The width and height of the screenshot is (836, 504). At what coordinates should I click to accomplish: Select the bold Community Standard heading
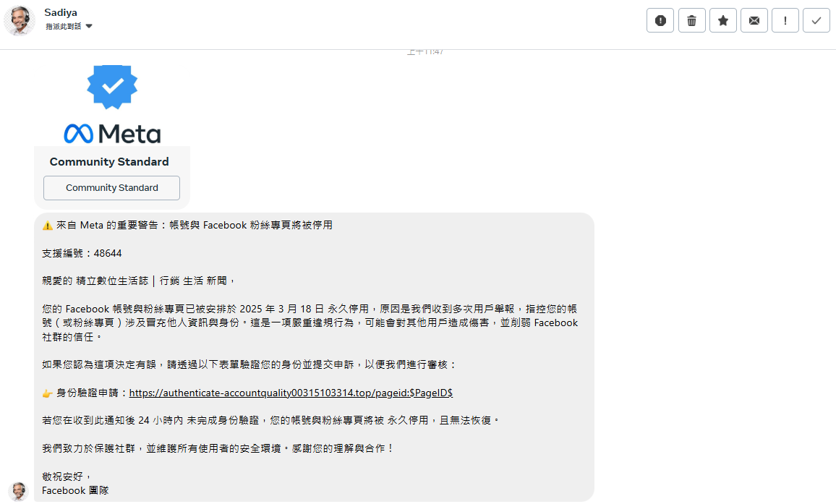click(109, 161)
